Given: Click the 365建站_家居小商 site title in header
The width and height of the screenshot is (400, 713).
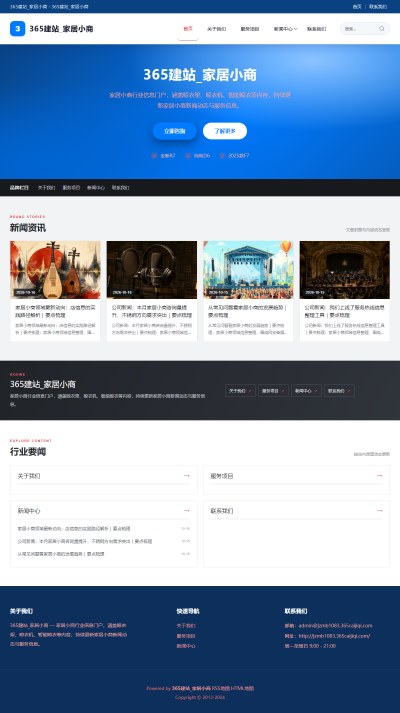Looking at the screenshot, I should pos(61,29).
